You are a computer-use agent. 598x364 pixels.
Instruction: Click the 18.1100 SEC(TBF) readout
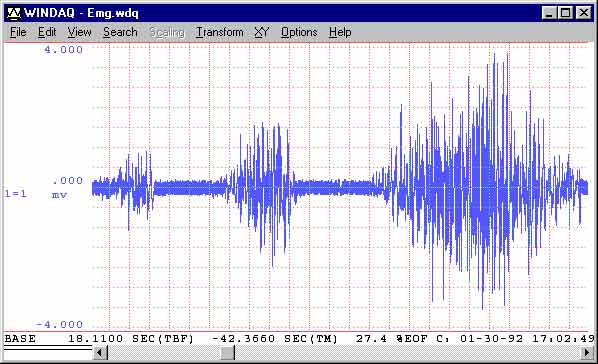(x=131, y=339)
